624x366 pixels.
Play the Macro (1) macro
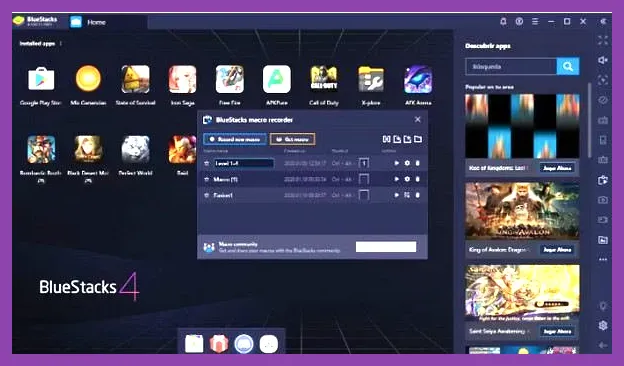coord(396,179)
